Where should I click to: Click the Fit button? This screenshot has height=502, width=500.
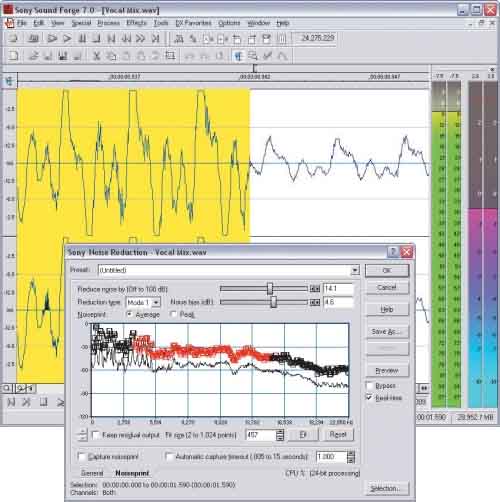(303, 435)
